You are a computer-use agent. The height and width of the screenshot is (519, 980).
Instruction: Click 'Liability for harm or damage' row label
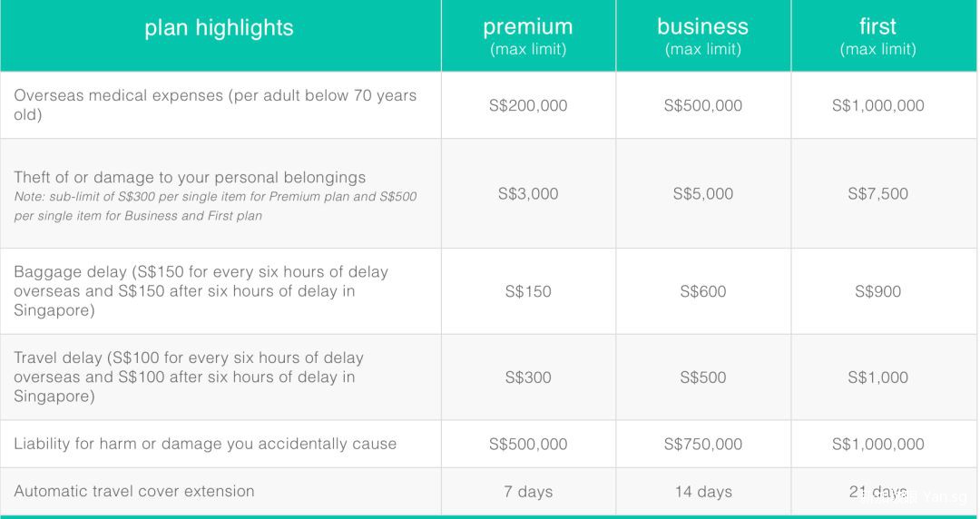tap(205, 444)
